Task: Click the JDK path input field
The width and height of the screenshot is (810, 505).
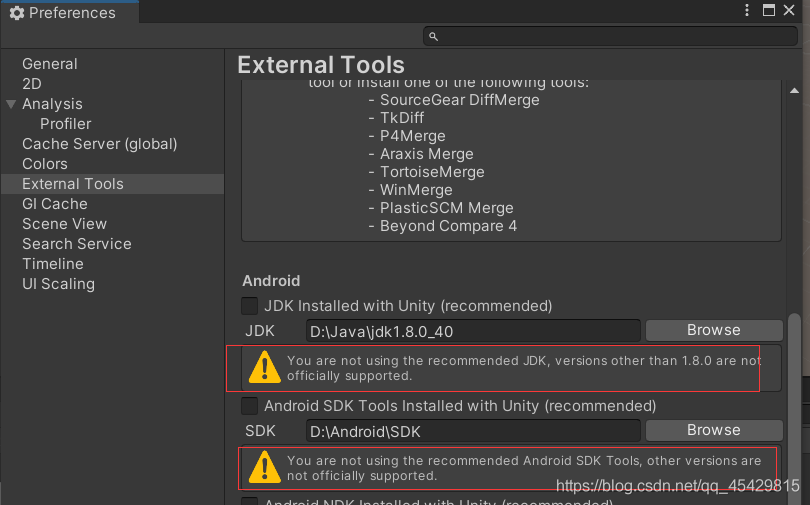Action: [472, 331]
